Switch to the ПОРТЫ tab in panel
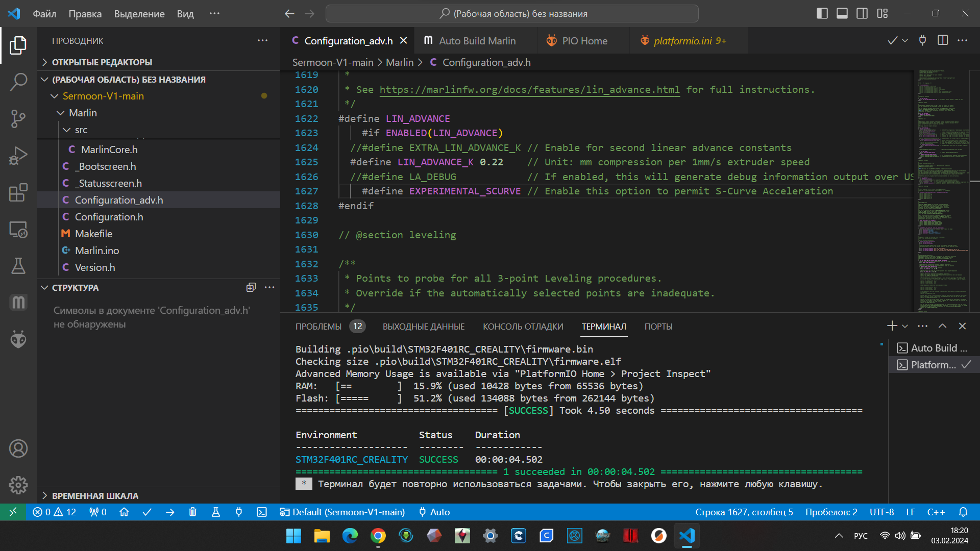980x551 pixels. (x=658, y=327)
